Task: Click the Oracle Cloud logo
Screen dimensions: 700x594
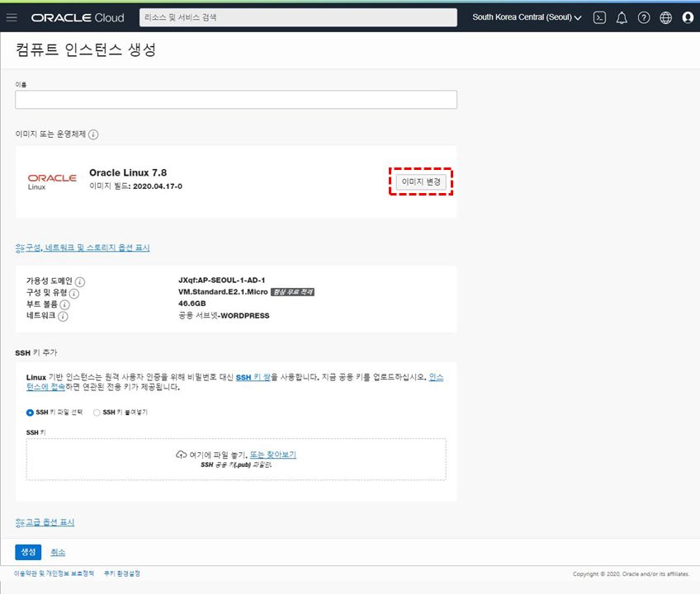Action: [x=78, y=18]
